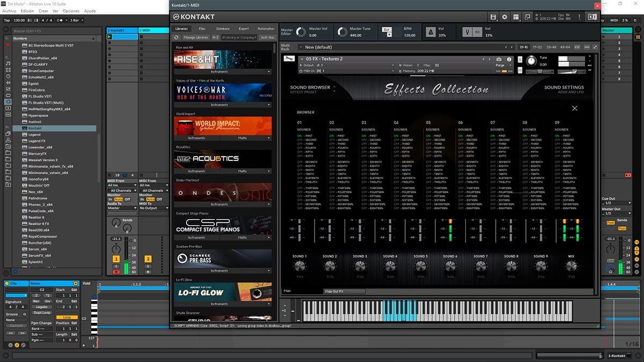The width and height of the screenshot is (644, 362).
Task: Click Kontakt's save (floppy disk) icon
Action: tap(493, 17)
